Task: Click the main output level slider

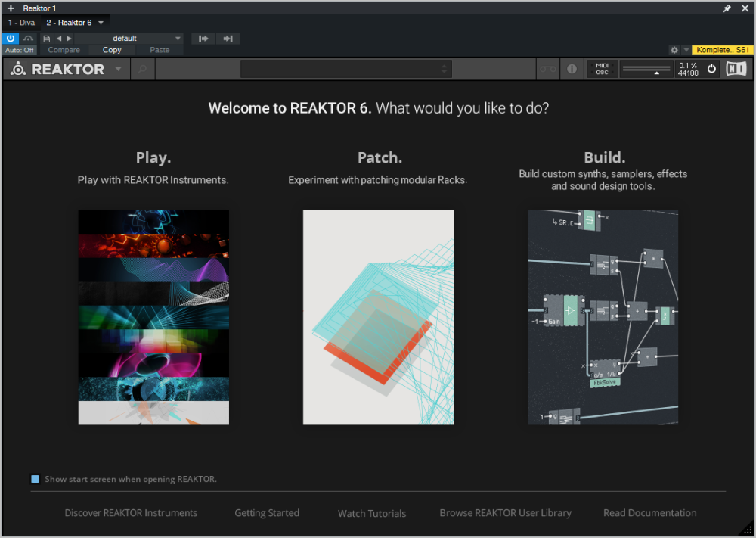Action: [x=645, y=69]
